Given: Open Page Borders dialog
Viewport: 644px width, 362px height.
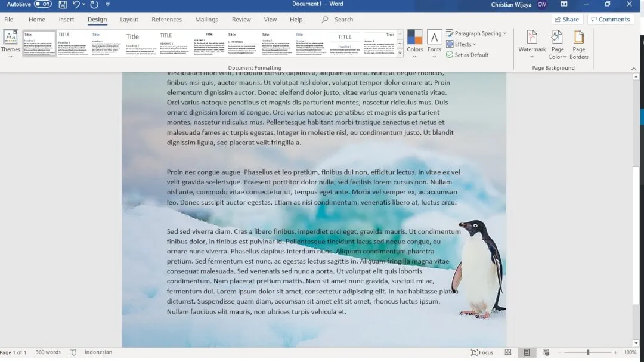Looking at the screenshot, I should [578, 45].
